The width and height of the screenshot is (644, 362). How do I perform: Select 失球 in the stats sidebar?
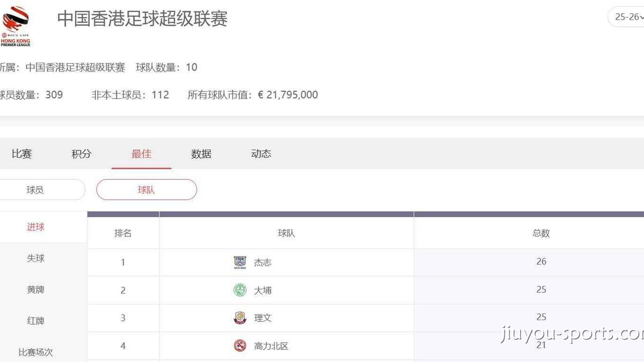click(x=35, y=258)
